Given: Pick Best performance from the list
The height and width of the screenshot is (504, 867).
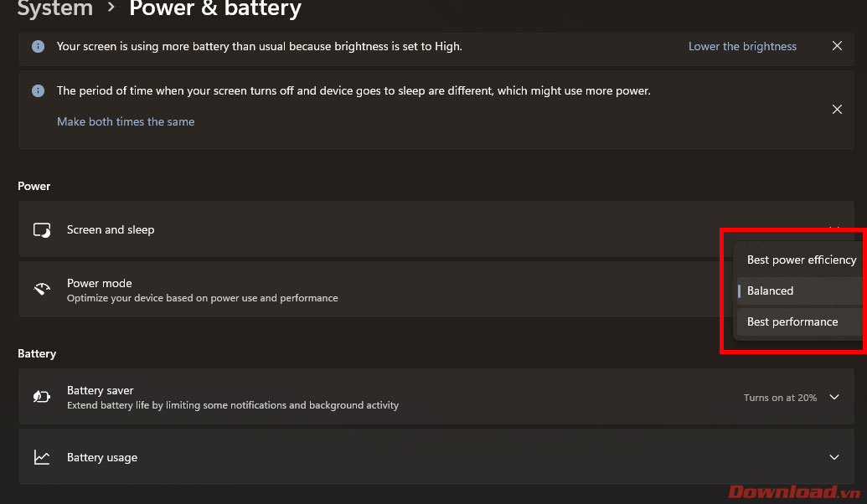Looking at the screenshot, I should (x=792, y=322).
